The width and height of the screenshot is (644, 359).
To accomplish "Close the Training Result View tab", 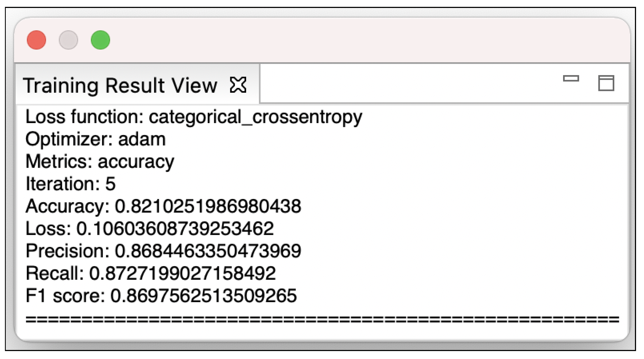I will coord(238,85).
